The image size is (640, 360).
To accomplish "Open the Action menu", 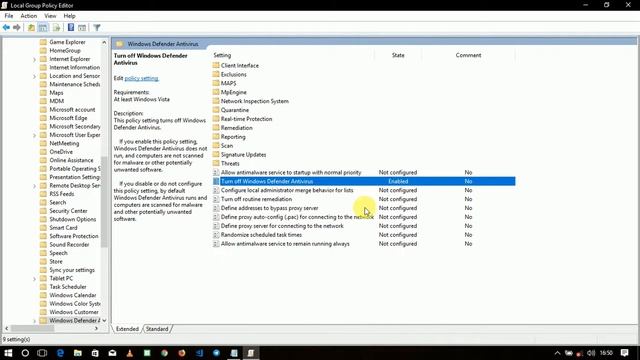I will click(x=29, y=16).
